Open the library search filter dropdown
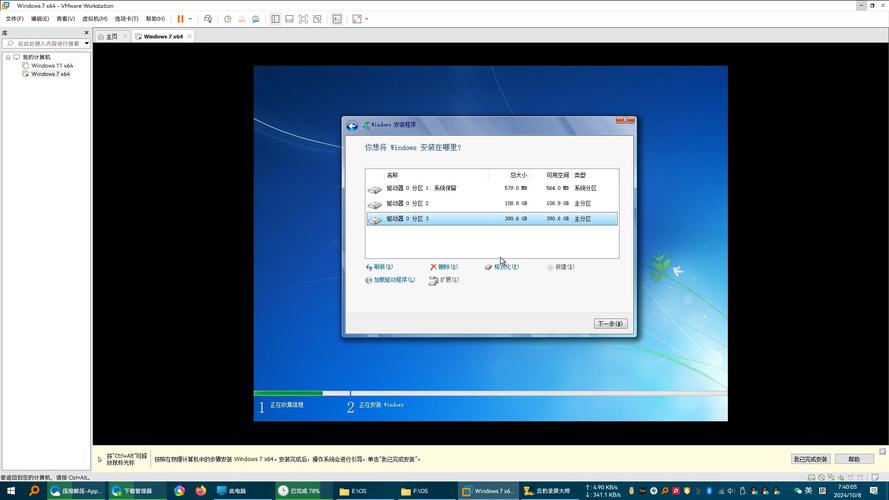 point(87,43)
